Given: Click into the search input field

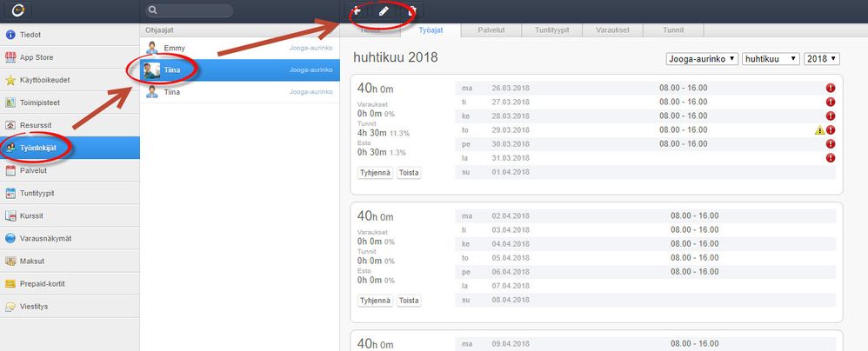Looking at the screenshot, I should [190, 10].
